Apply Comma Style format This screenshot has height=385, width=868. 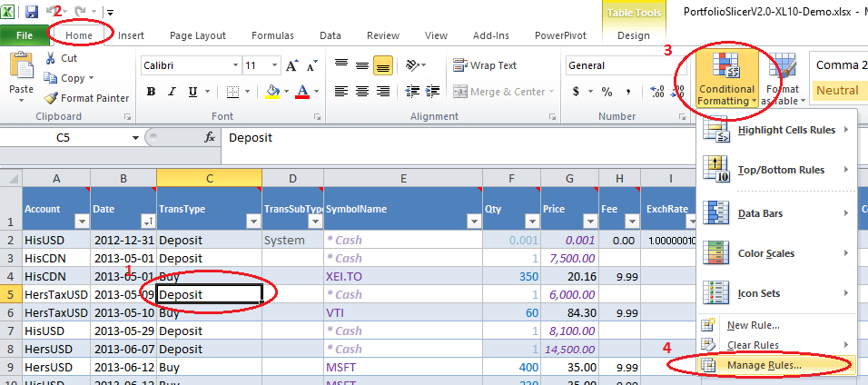[x=628, y=92]
